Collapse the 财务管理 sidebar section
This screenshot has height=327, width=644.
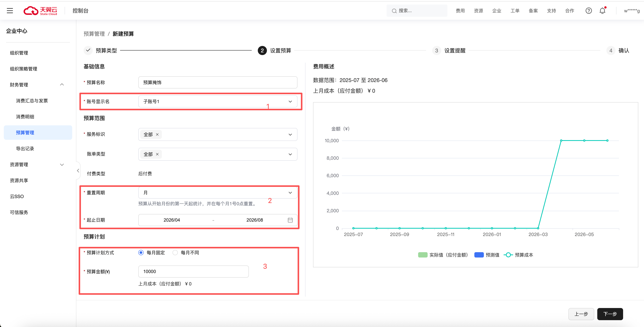[x=62, y=85]
